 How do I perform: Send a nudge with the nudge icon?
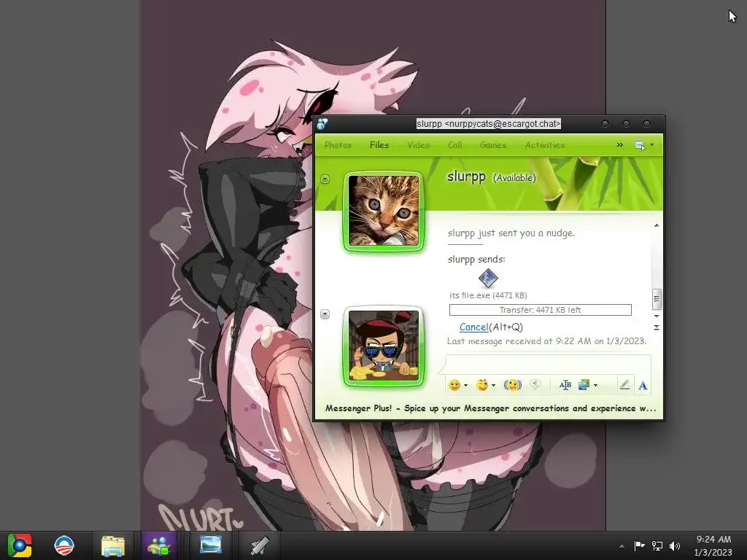tap(513, 385)
